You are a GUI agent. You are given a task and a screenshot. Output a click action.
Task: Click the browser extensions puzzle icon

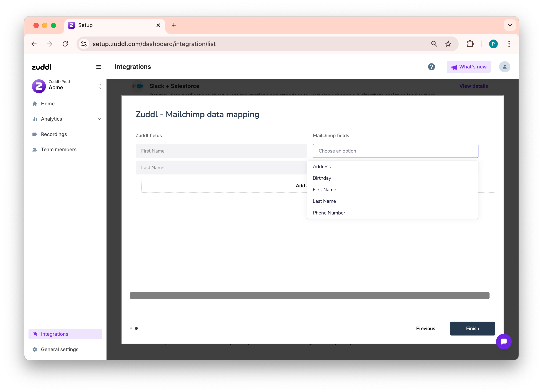point(470,44)
